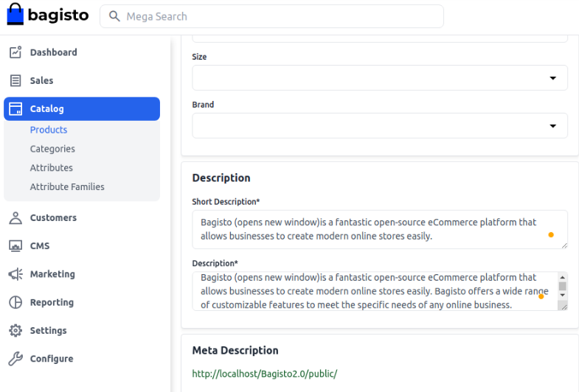The image size is (579, 392).
Task: Open Attributes under Catalog
Action: point(52,168)
